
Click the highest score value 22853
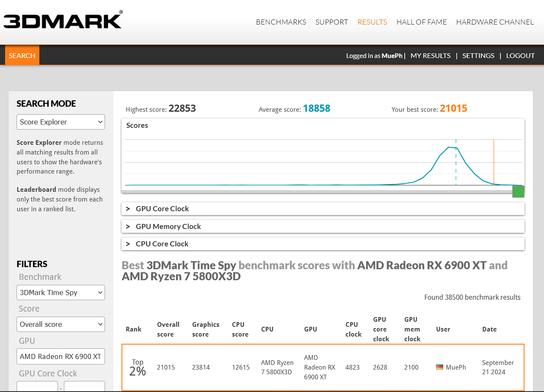(x=182, y=108)
